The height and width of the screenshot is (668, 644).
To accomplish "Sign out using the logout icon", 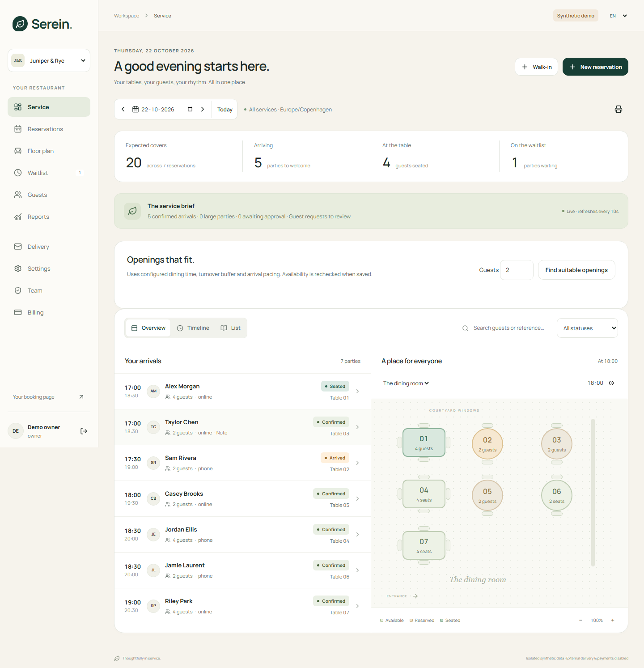I will point(84,431).
